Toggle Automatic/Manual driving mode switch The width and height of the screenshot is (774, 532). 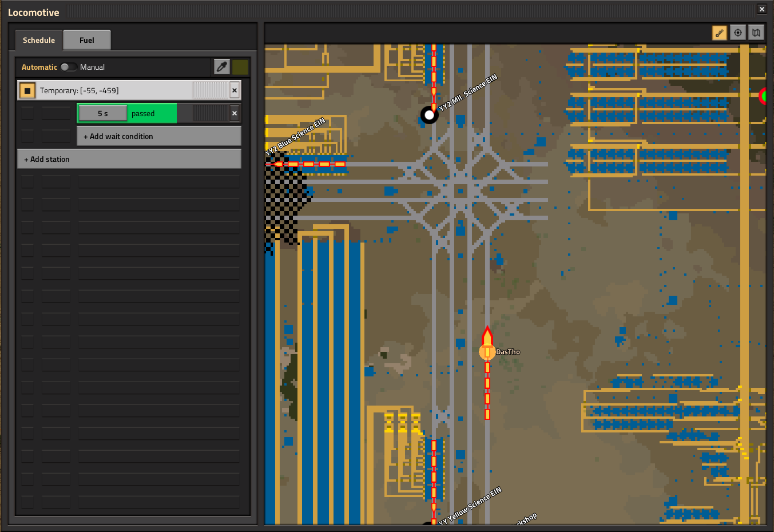point(69,67)
